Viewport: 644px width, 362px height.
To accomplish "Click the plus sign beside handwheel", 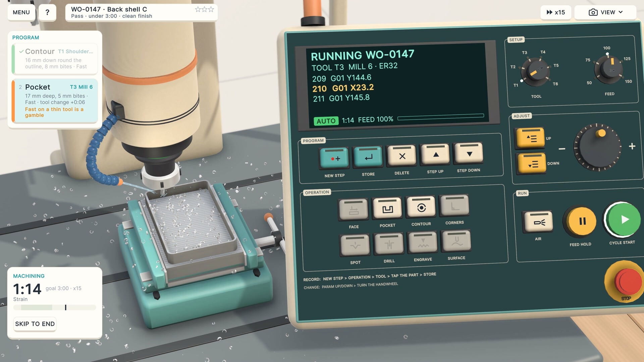I will tap(632, 146).
